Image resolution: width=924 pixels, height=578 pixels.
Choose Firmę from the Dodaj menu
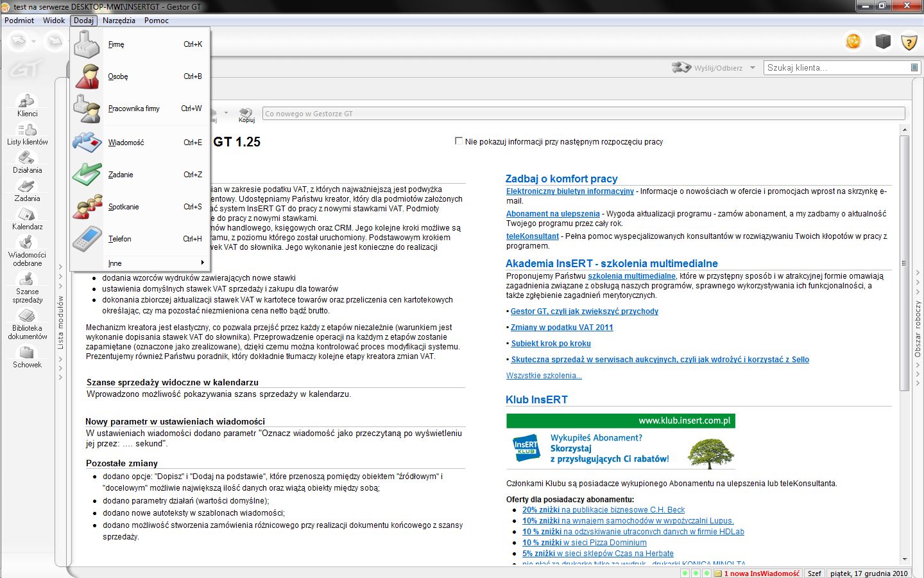tap(140, 44)
